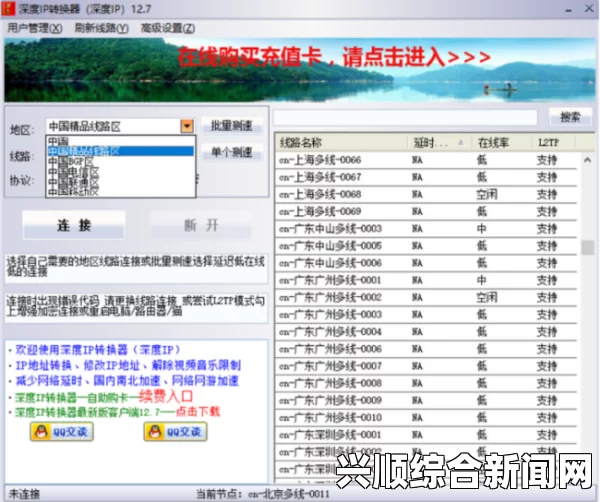Select route cn-广东广州多线-0009

[426, 401]
